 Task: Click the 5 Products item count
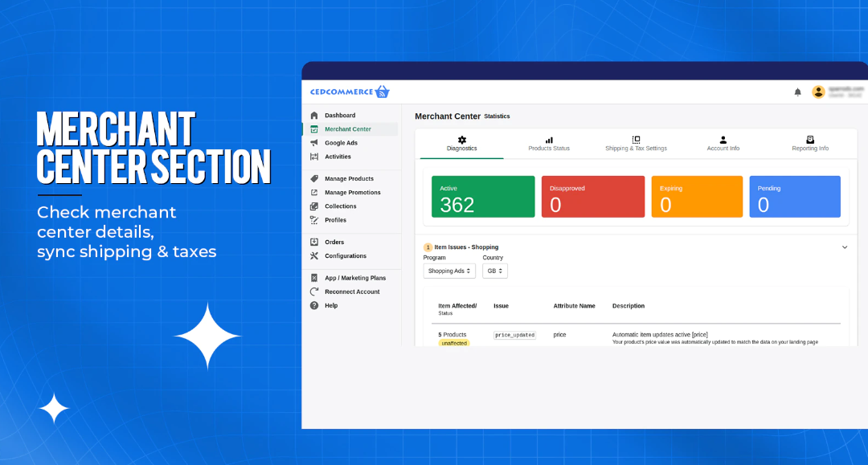(452, 335)
